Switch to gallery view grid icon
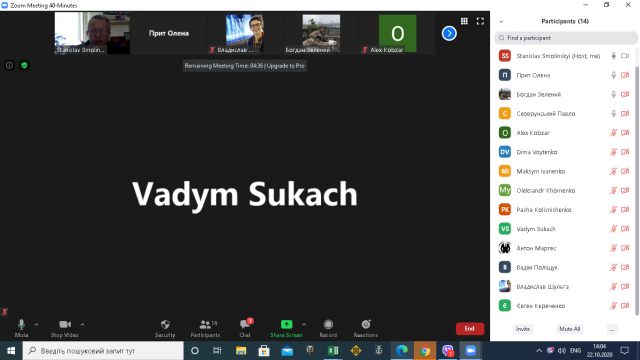Viewport: 640px width, 360px height. click(x=464, y=21)
